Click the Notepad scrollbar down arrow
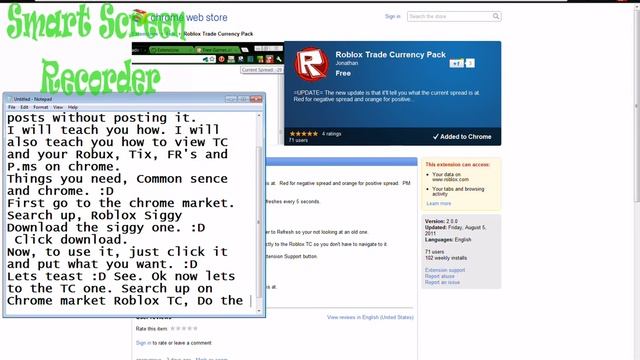The image size is (640, 360). point(259,311)
